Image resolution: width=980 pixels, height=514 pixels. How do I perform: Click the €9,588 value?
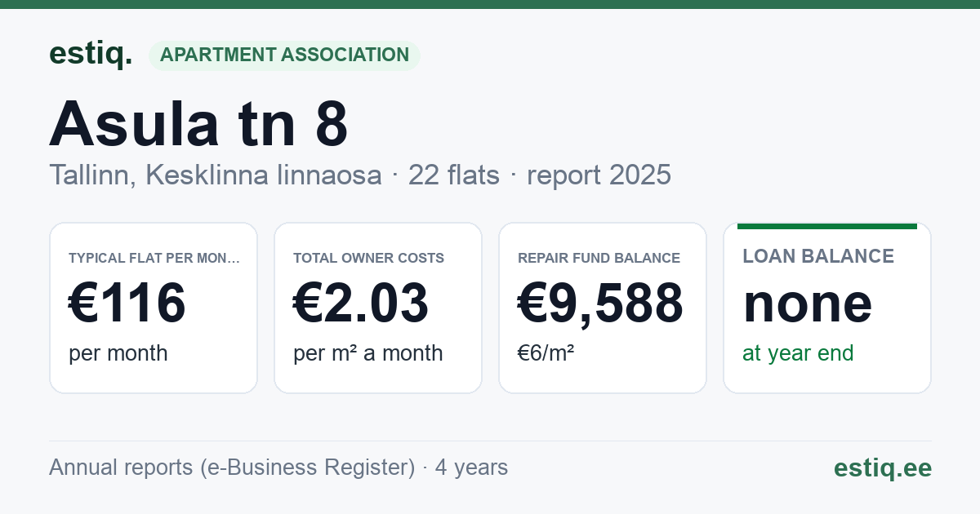[x=601, y=304]
